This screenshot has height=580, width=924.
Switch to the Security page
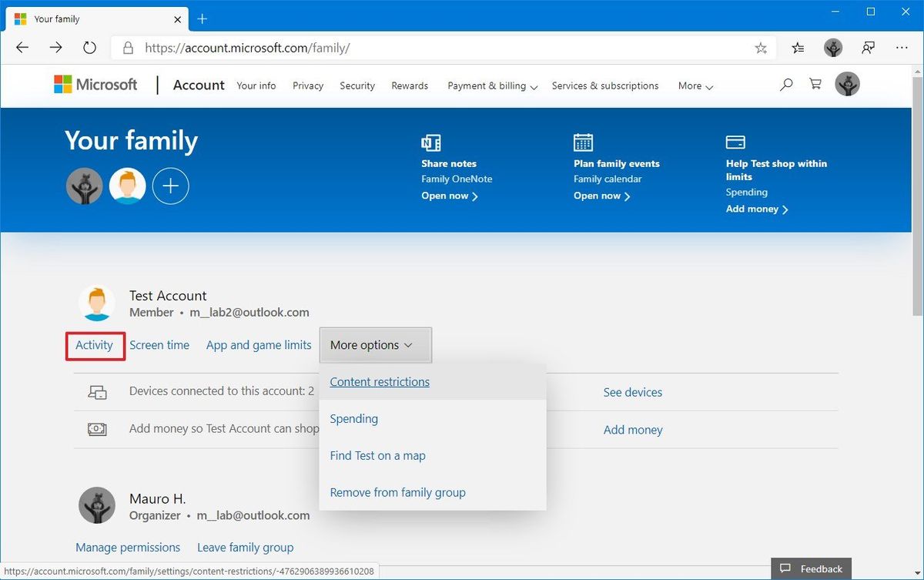point(357,85)
